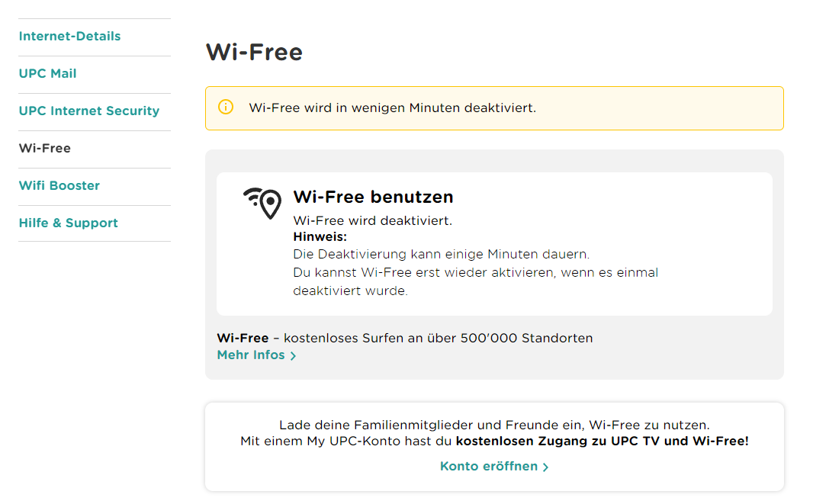Open Internet-Details in the sidebar
This screenshot has width=813, height=504.
(69, 37)
